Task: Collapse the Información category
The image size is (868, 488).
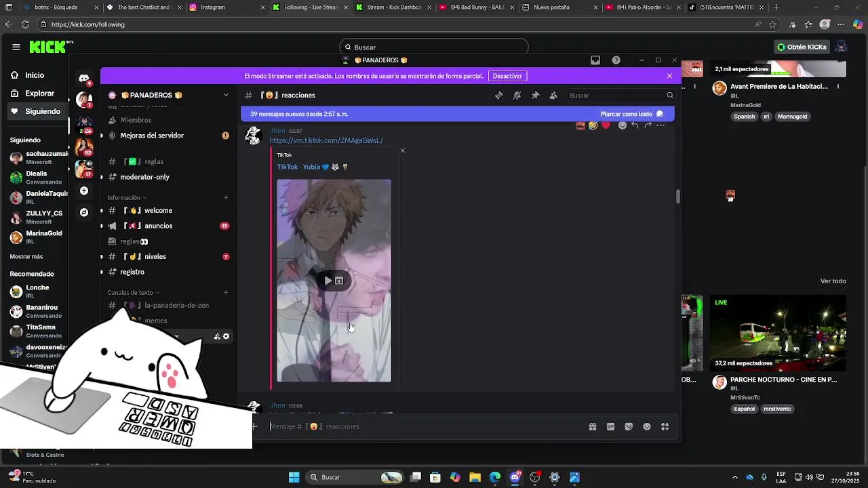Action: [x=127, y=198]
